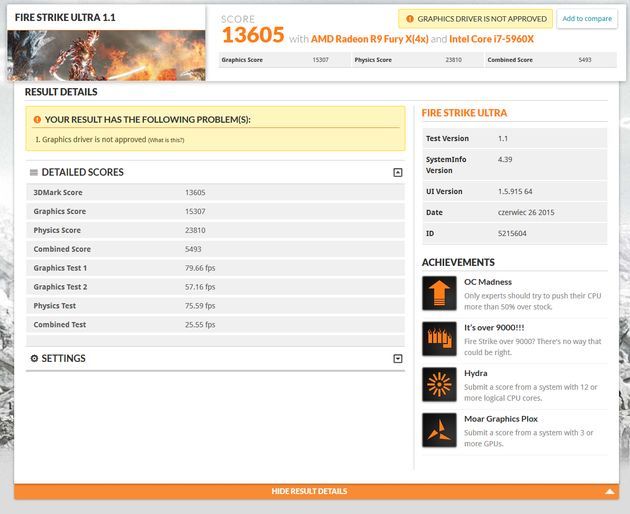Open AMD Radeon R9 Fury X(4x) link
This screenshot has height=514, width=630.
[x=370, y=39]
